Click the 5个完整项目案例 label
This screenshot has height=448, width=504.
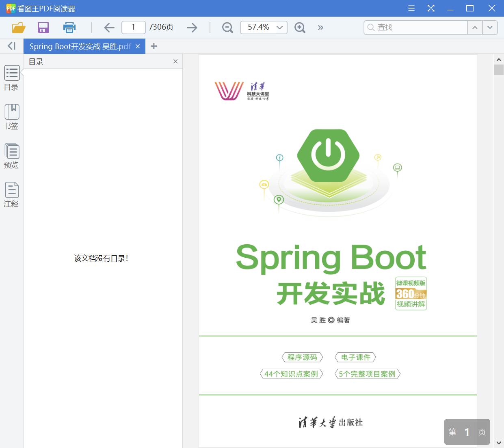click(x=367, y=374)
